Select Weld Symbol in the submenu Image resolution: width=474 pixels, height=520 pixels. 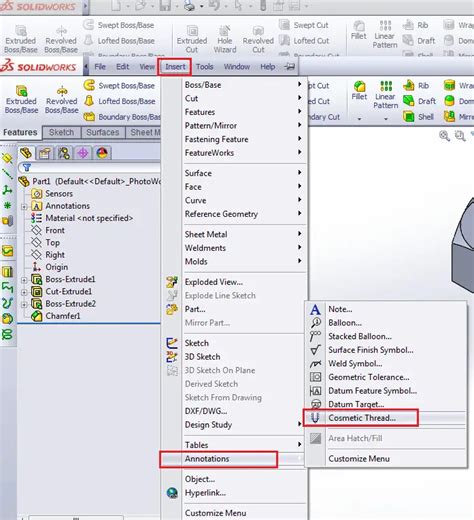(387, 363)
